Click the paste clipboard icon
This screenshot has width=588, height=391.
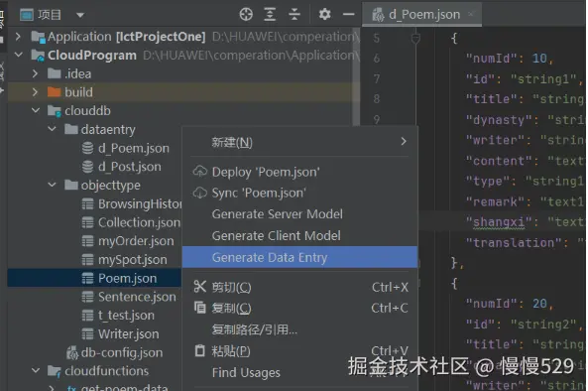pos(200,351)
